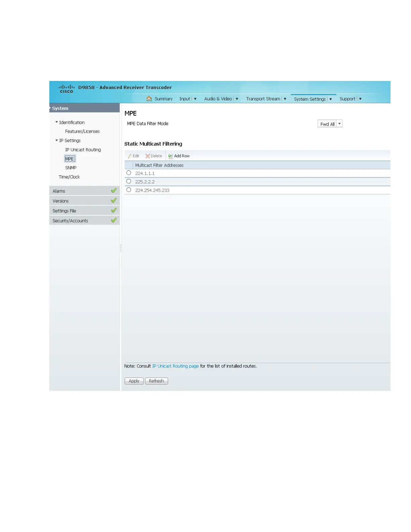
Task: Click the green checkmark beside Alarms
Action: (114, 191)
